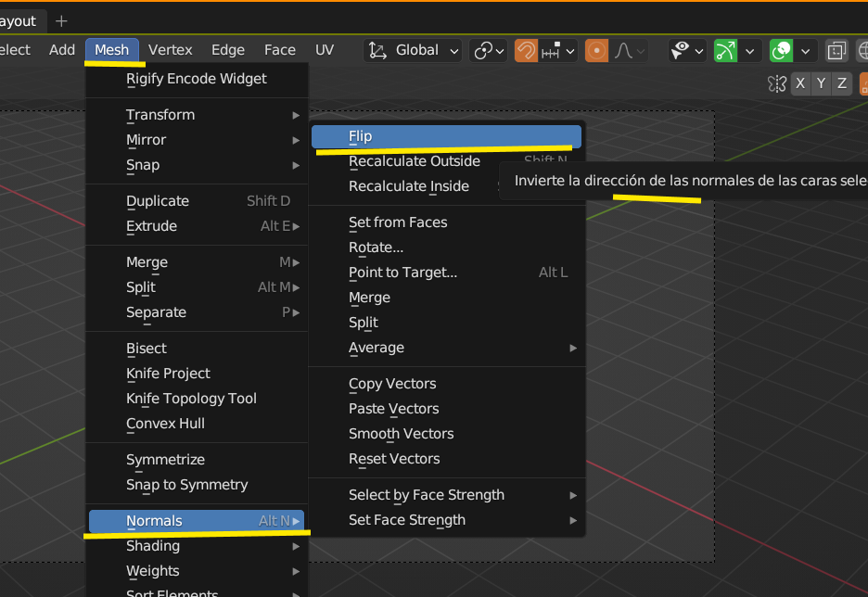Toggle the magnet Snap button
868x597 pixels.
click(x=526, y=51)
